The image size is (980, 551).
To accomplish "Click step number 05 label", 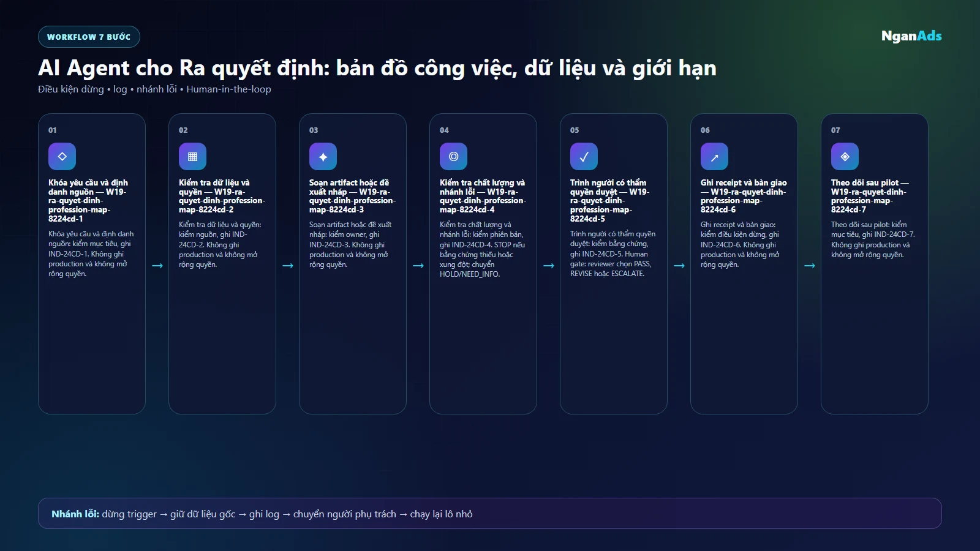I will [x=575, y=130].
